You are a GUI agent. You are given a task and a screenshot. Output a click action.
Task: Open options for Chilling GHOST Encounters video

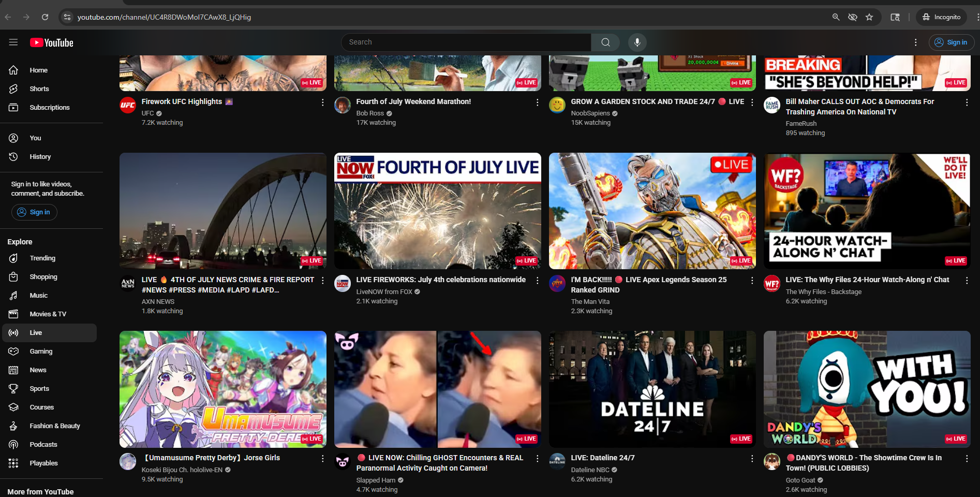coord(537,459)
